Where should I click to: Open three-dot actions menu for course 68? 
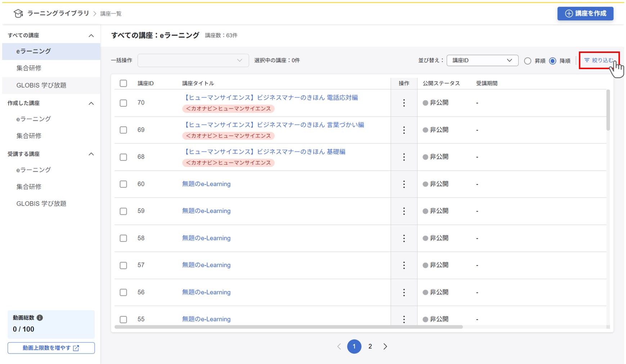404,157
